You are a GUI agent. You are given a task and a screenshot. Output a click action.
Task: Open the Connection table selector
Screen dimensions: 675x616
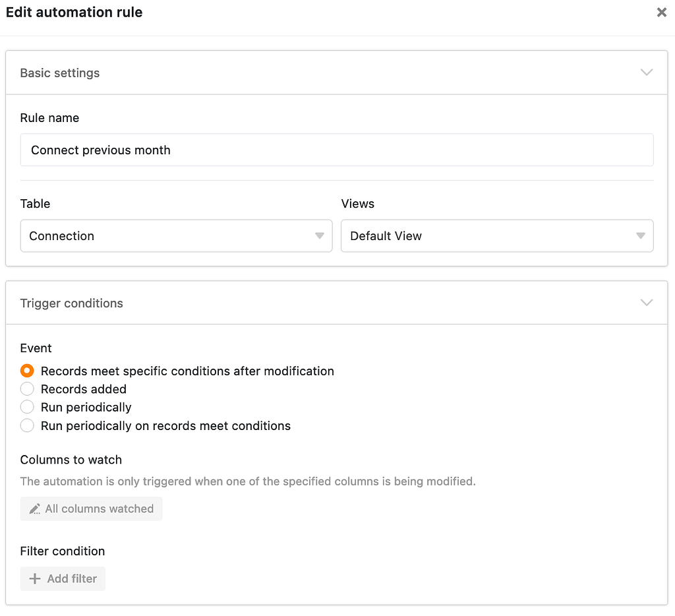point(176,235)
